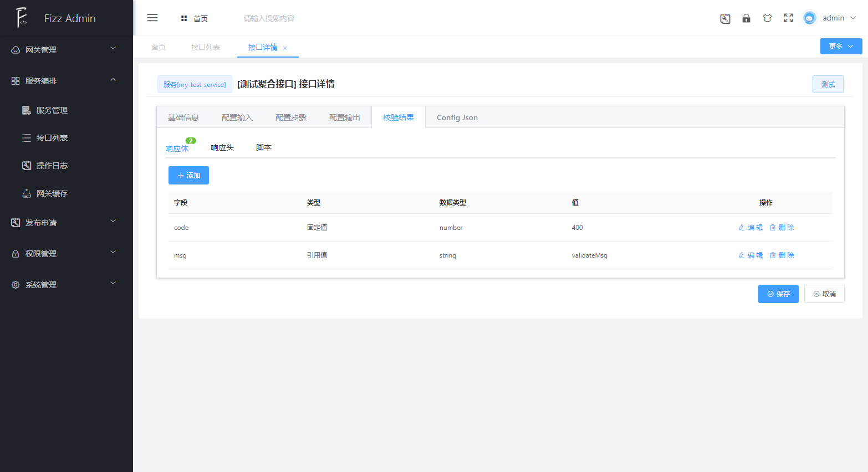The image size is (868, 472).
Task: Toggle the hamburger sidebar collapse icon
Action: point(152,18)
